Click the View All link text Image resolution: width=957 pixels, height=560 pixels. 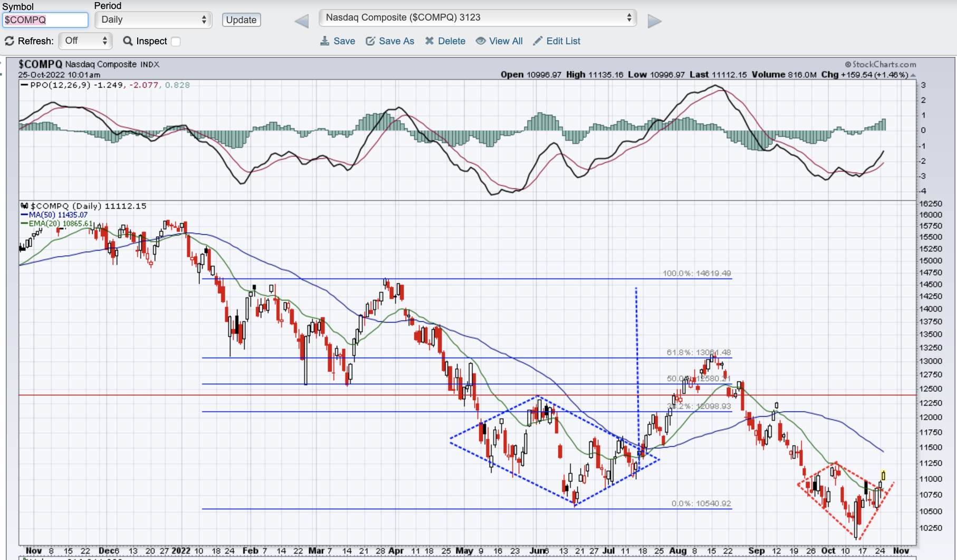click(x=505, y=41)
